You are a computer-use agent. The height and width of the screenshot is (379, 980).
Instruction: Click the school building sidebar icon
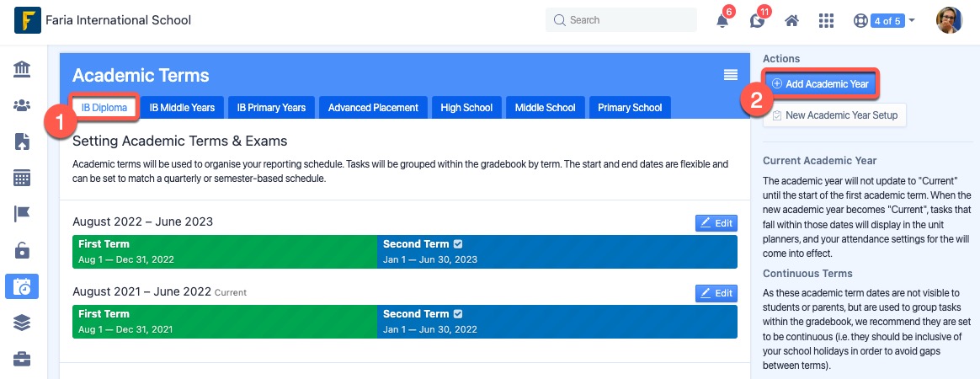(x=22, y=69)
